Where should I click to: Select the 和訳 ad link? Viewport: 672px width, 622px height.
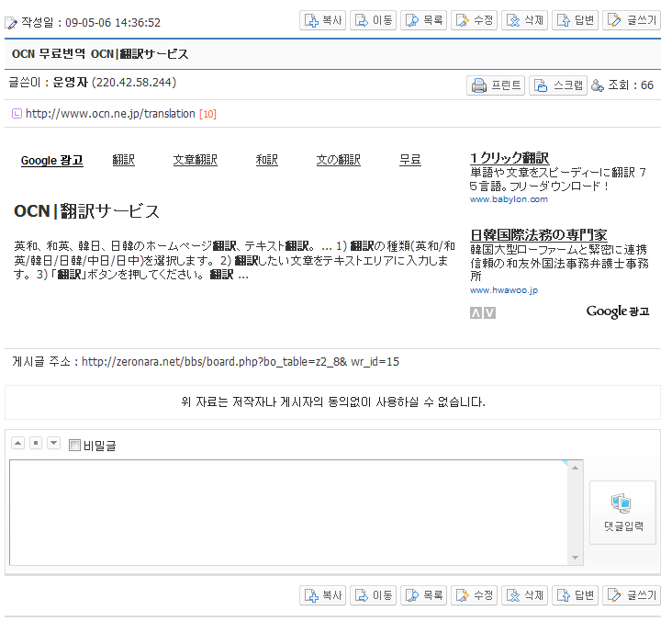click(266, 160)
